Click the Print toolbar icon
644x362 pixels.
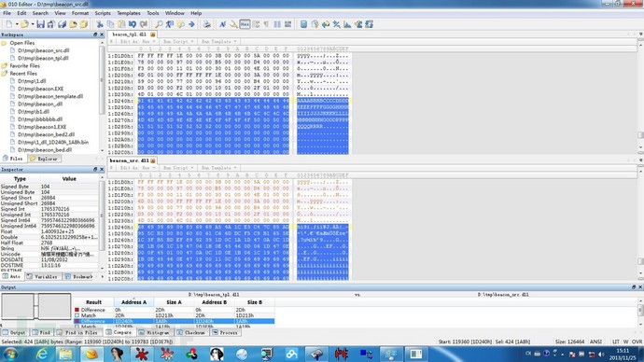pos(206,24)
